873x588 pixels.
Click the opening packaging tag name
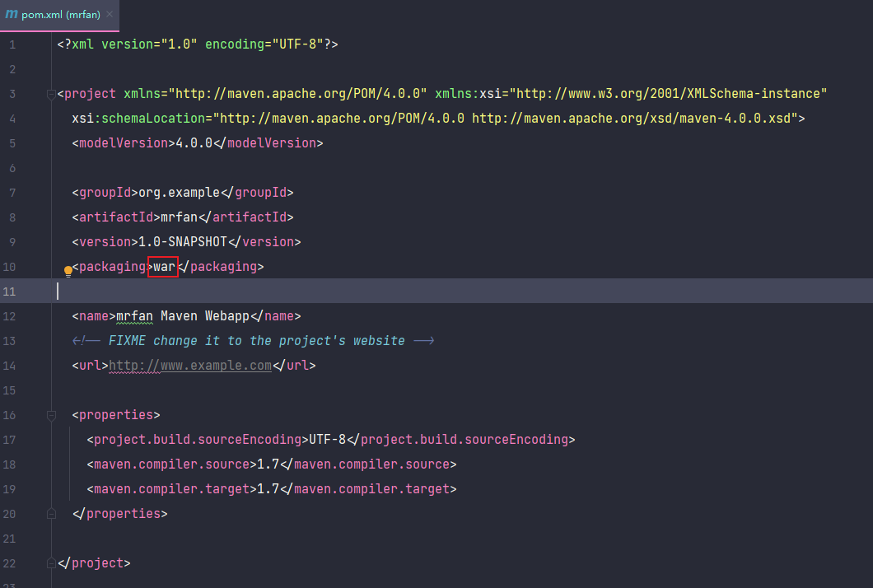point(112,267)
